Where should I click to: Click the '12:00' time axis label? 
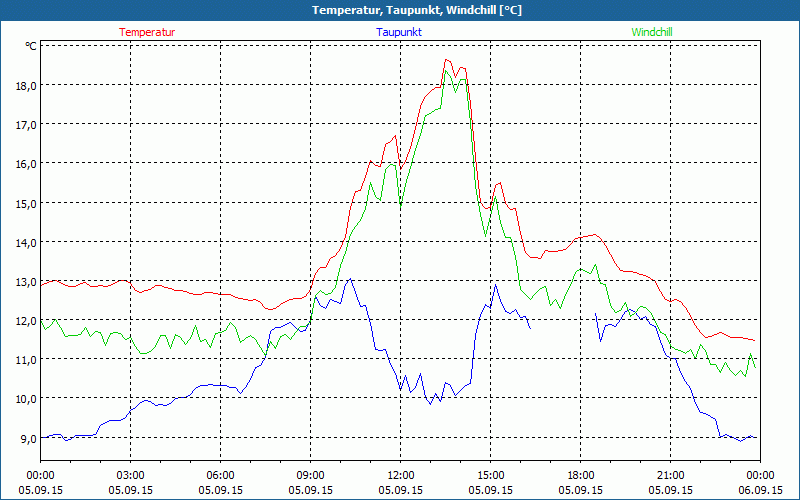[401, 476]
